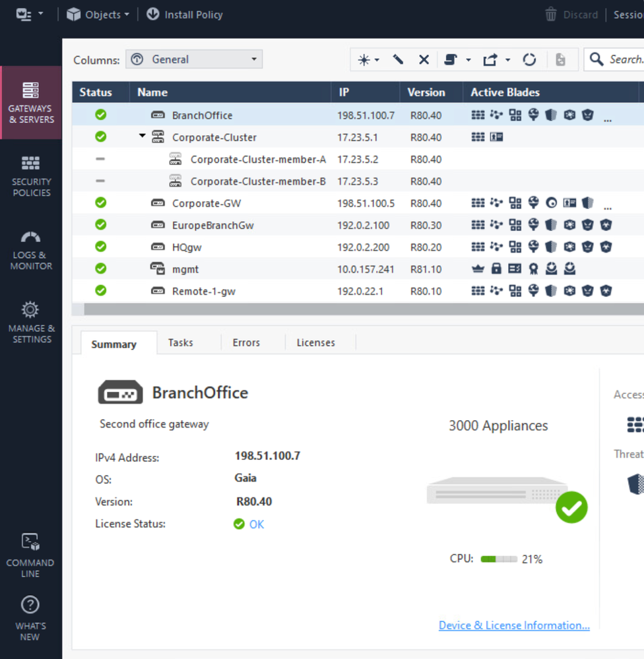Image resolution: width=644 pixels, height=659 pixels.
Task: Select the EuropeBranchGw row
Action: point(358,225)
